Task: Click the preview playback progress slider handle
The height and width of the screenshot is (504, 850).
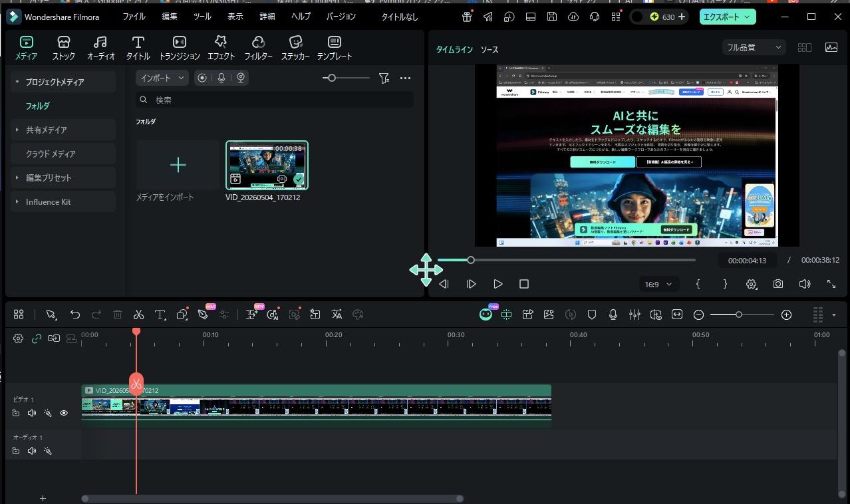Action: tap(471, 260)
